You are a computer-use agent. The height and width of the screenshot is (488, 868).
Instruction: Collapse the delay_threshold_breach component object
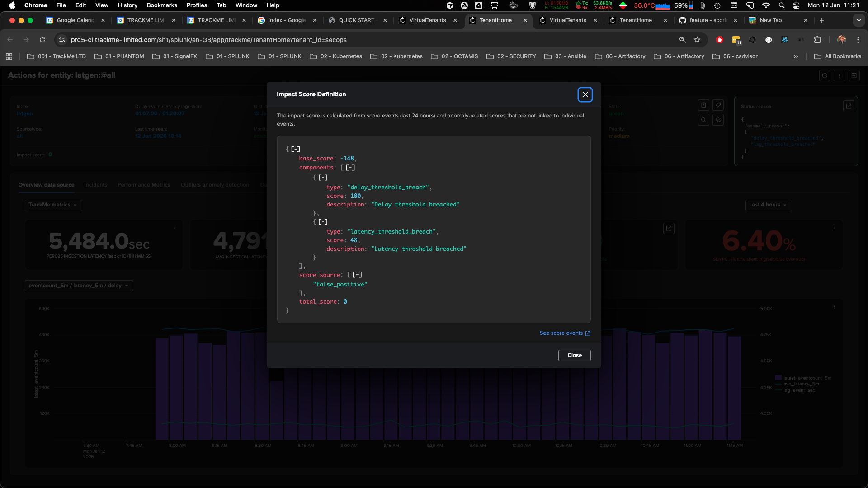[x=323, y=178]
